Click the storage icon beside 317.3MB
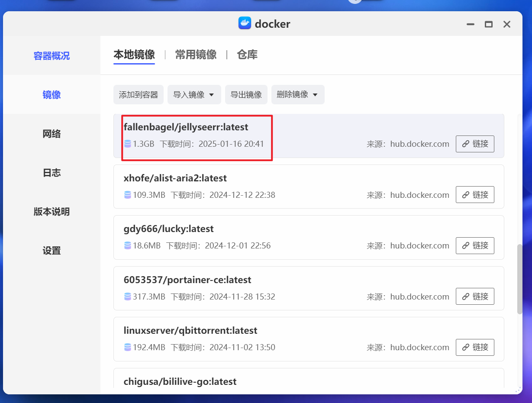This screenshot has width=532, height=403. (128, 297)
